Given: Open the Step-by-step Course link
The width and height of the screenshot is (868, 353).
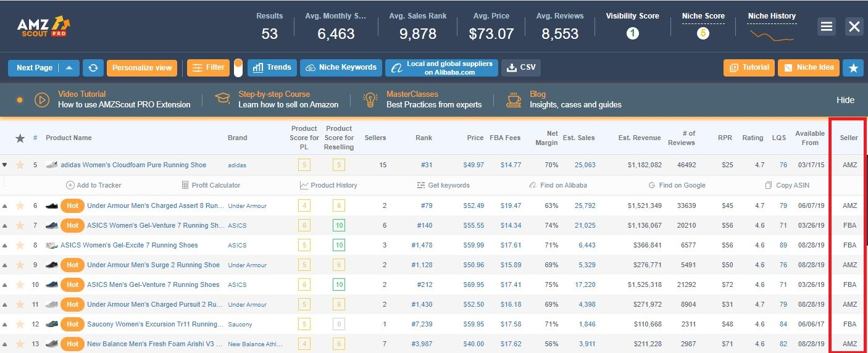Looking at the screenshot, I should point(274,94).
